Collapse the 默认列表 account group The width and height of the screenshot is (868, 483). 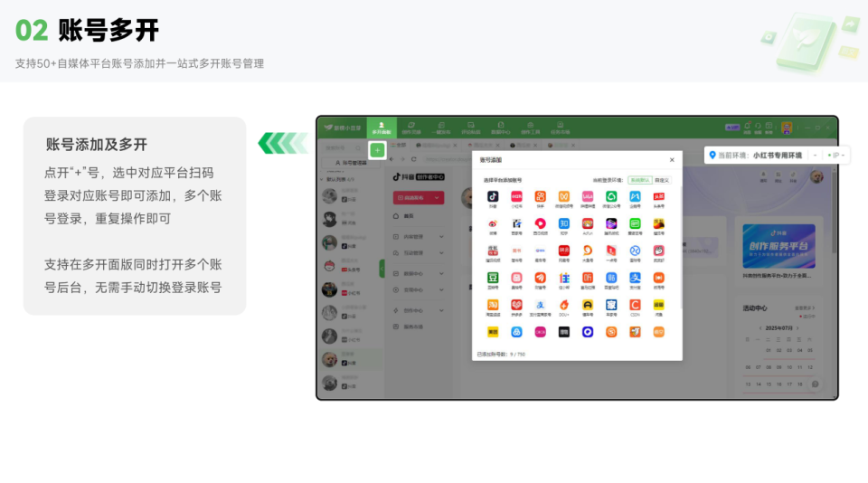[322, 179]
